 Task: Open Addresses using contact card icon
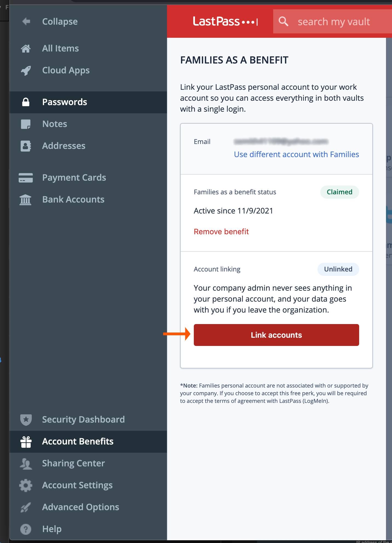coord(26,146)
